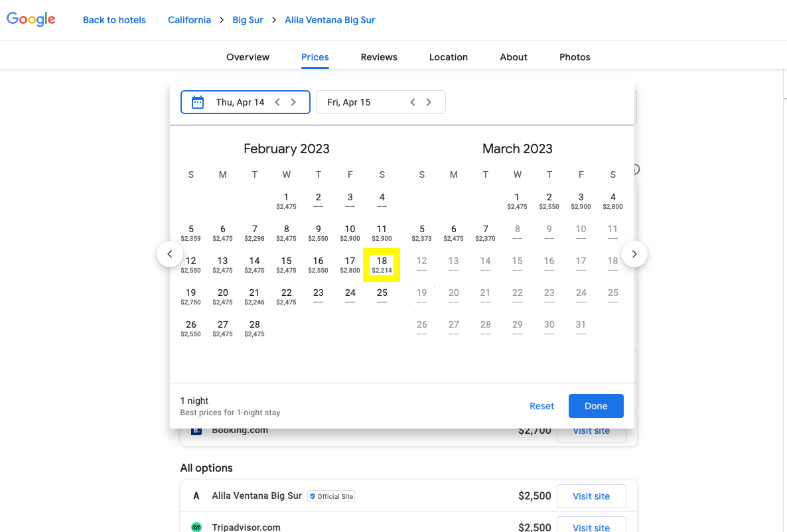This screenshot has width=787, height=532.
Task: Select the Location tab
Action: pos(449,57)
